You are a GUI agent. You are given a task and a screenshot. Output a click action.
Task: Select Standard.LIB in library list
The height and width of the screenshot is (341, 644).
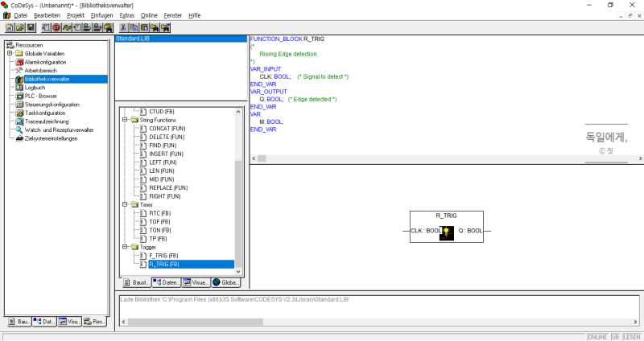[x=180, y=39]
